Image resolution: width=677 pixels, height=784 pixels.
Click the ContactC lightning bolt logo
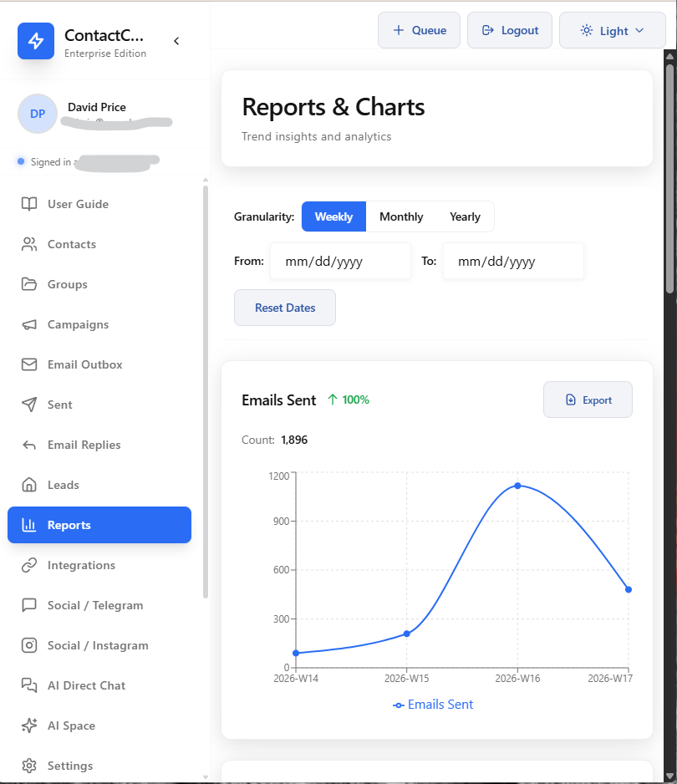click(36, 41)
